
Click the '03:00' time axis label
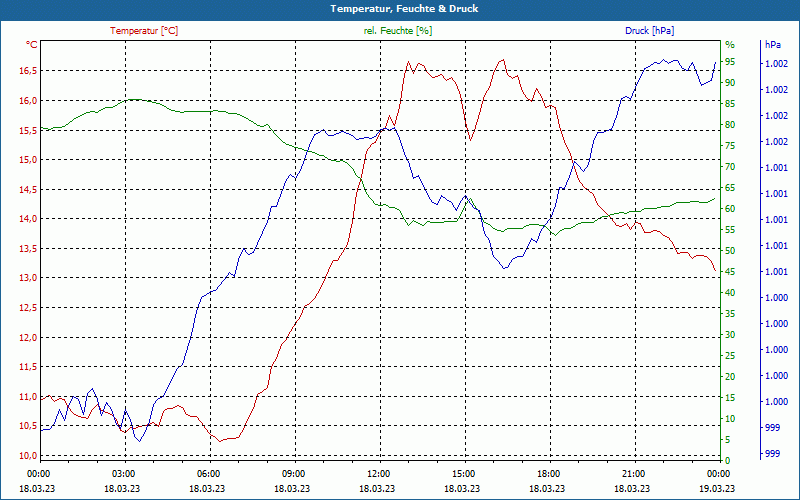(122, 473)
